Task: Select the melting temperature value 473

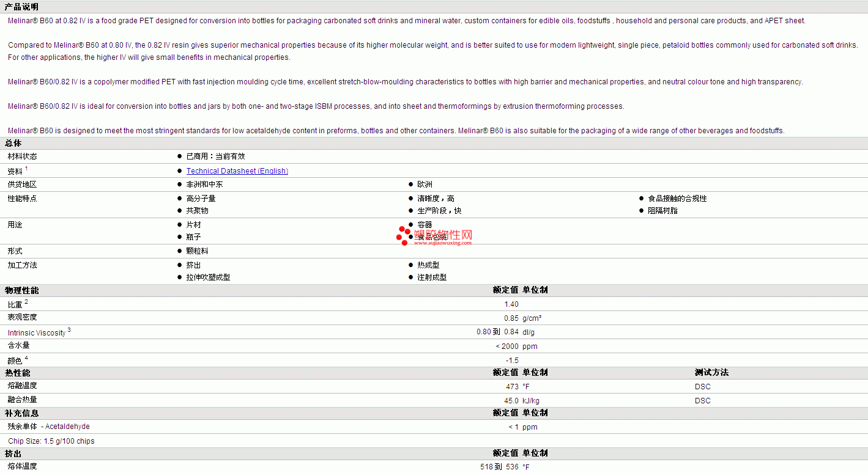Action: click(x=513, y=387)
